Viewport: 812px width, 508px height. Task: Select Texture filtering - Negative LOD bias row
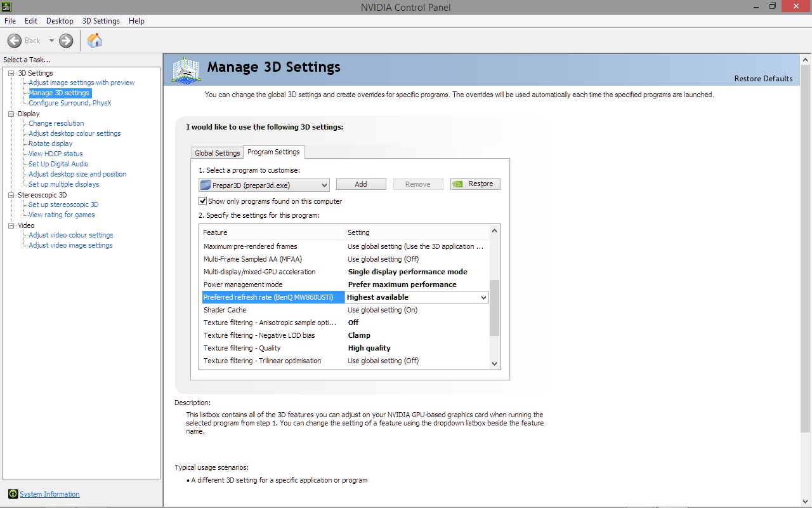coord(344,335)
